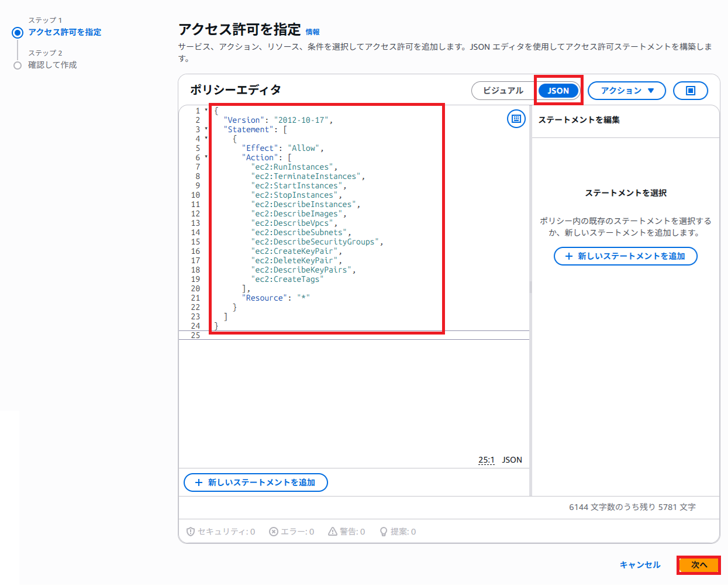Add new statement from bottom-left button
Image resolution: width=728 pixels, height=586 pixels.
tap(256, 482)
